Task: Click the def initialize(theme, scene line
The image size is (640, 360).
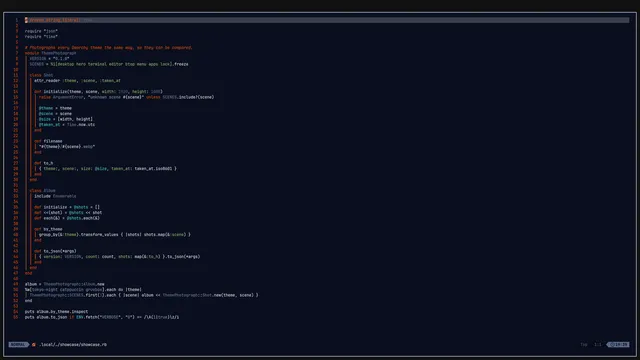Action: tap(98, 91)
